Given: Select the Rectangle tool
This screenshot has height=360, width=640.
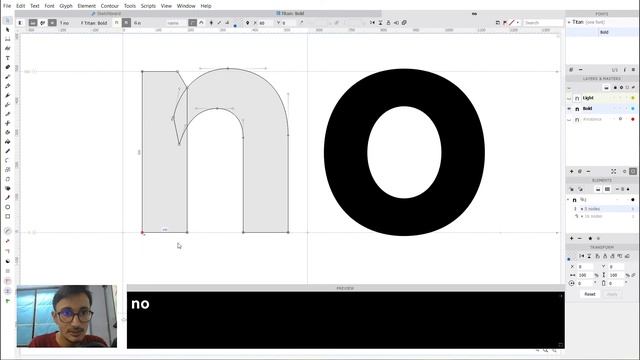Looking at the screenshot, I should [7, 216].
